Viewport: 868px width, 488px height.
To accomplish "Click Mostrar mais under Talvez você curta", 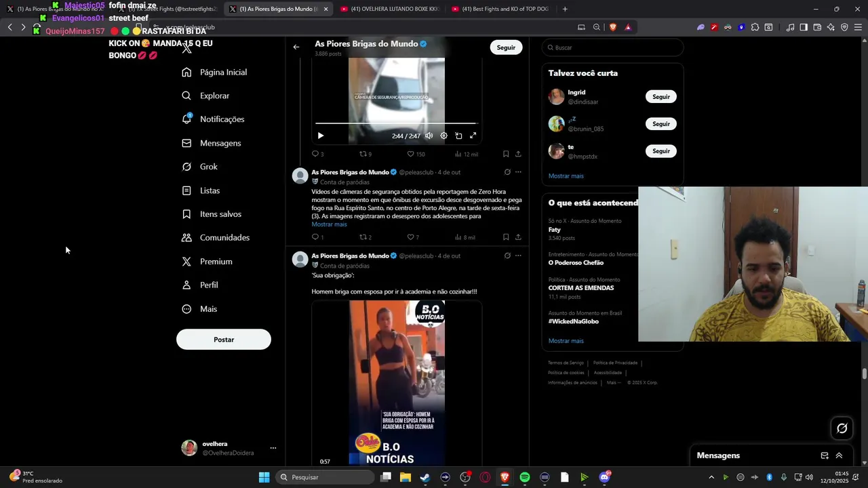I will pos(566,176).
